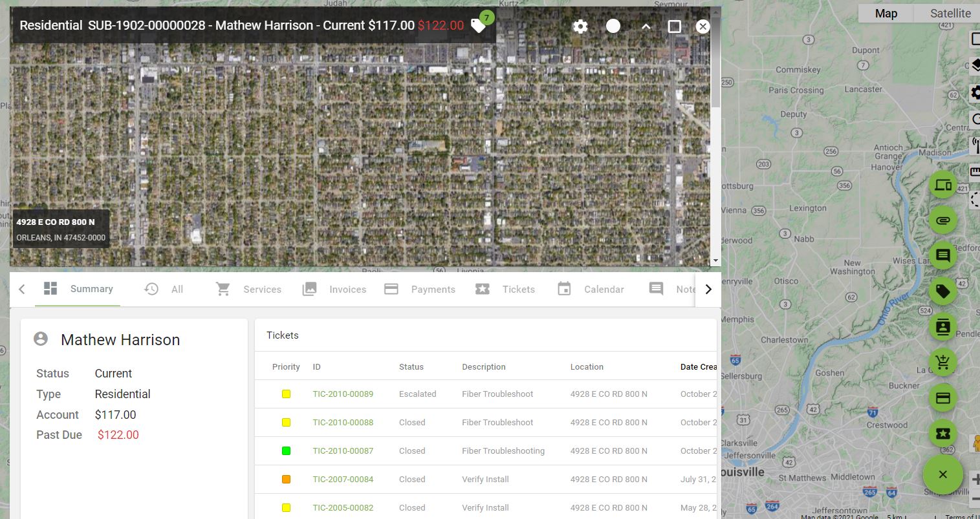The image size is (980, 519).
Task: Click the antenna tower icon on map toolbar
Action: (x=975, y=145)
